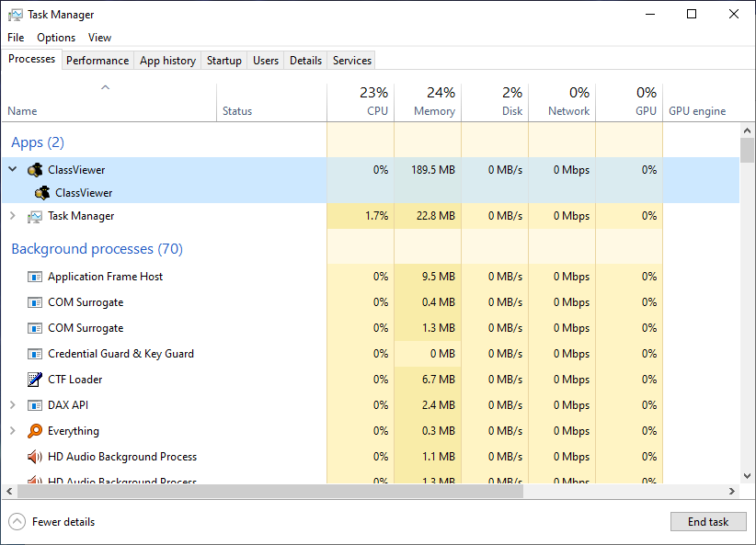Click the Everything magnifier icon
Screen dimensions: 756x545
tap(35, 431)
